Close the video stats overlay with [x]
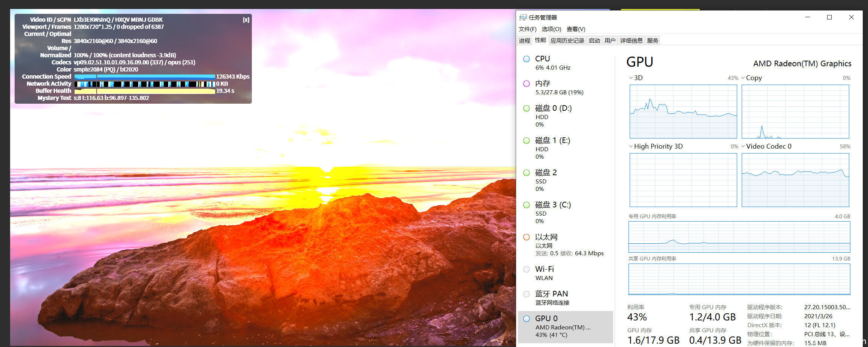Viewport: 868px width, 347px height. 246,20
